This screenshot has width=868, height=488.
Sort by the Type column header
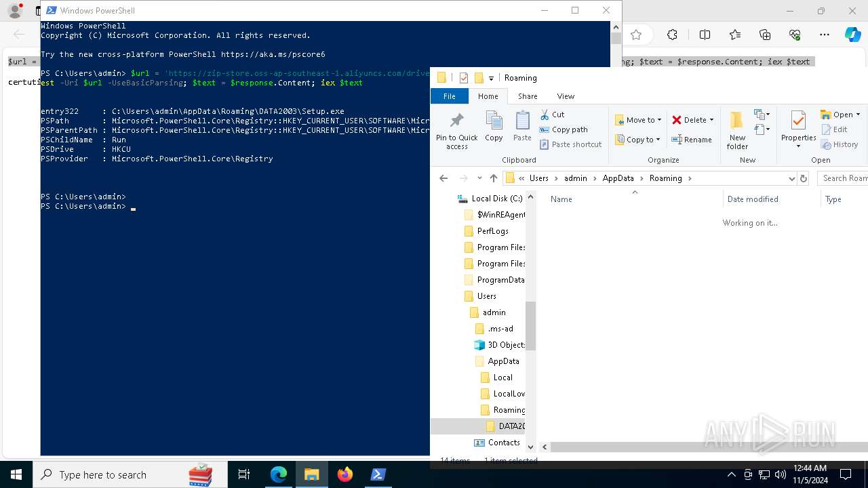[833, 199]
